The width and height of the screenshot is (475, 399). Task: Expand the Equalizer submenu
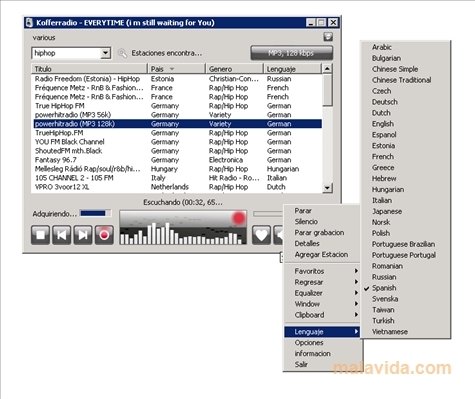click(x=322, y=293)
